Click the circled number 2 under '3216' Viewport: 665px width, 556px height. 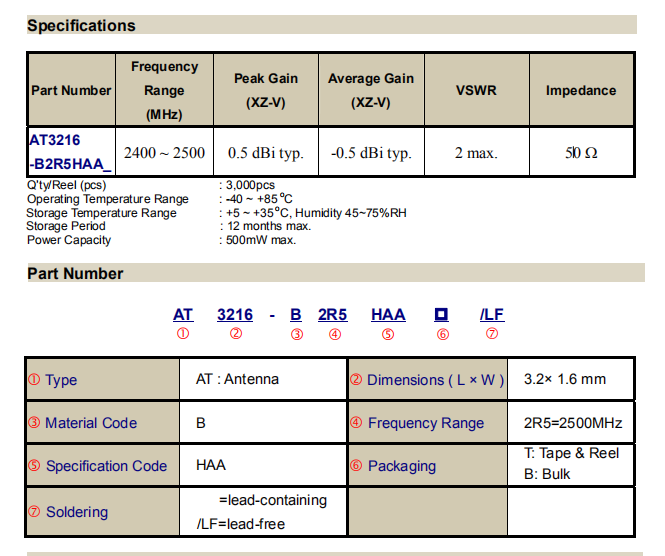coord(236,334)
